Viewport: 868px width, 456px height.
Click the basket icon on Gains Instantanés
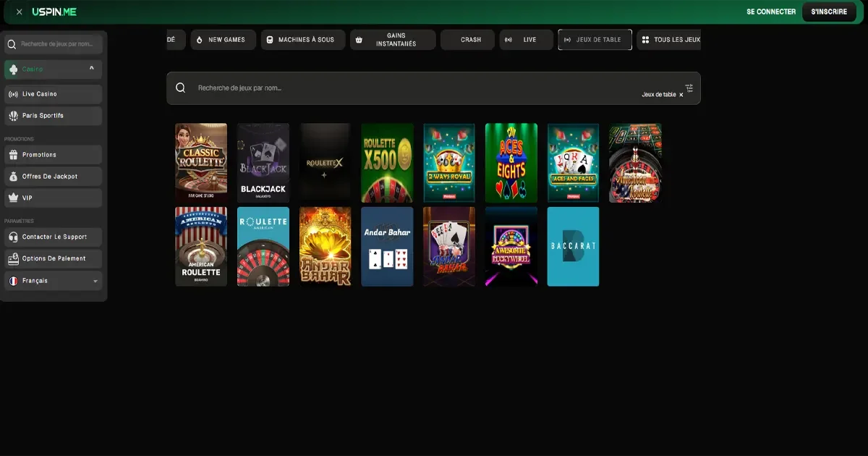[359, 40]
